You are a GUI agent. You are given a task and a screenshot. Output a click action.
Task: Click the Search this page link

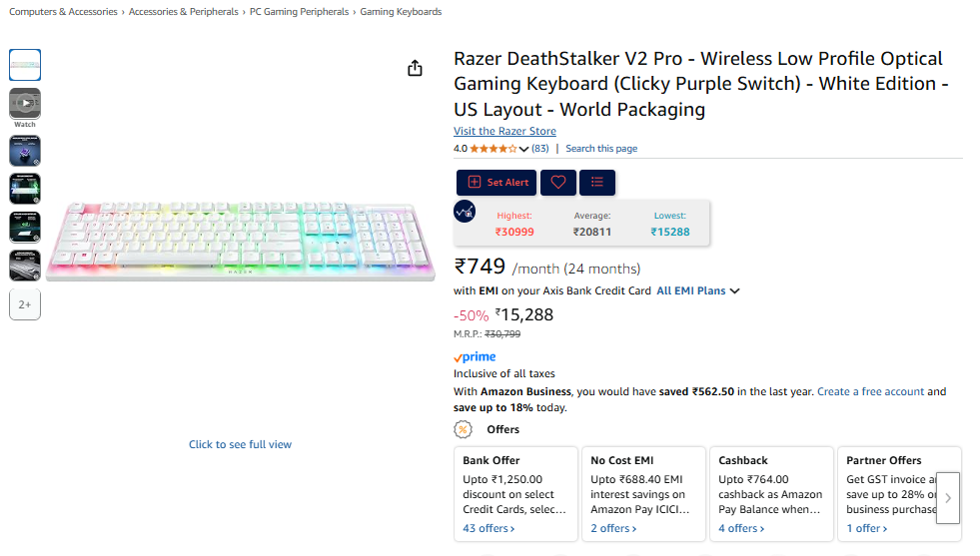[x=601, y=149]
